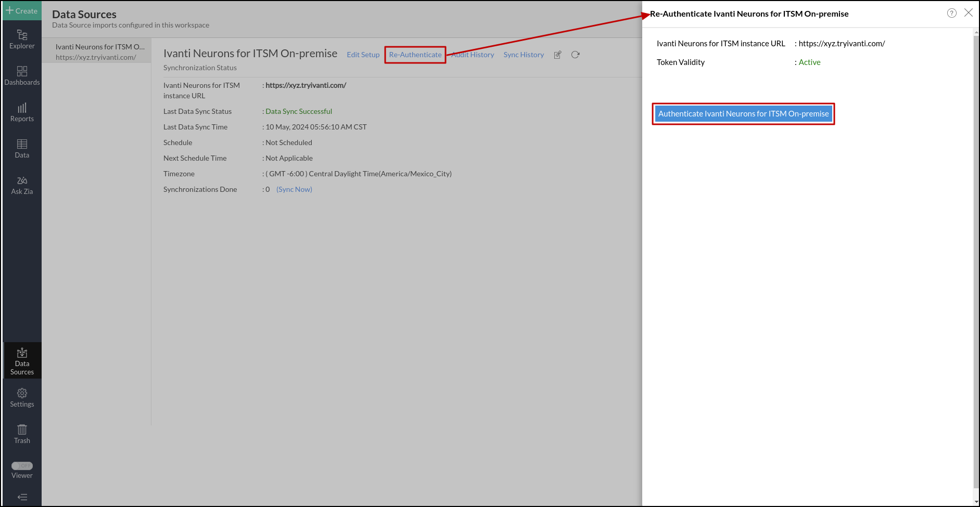The width and height of the screenshot is (980, 507).
Task: Switch to Audit History
Action: (472, 54)
